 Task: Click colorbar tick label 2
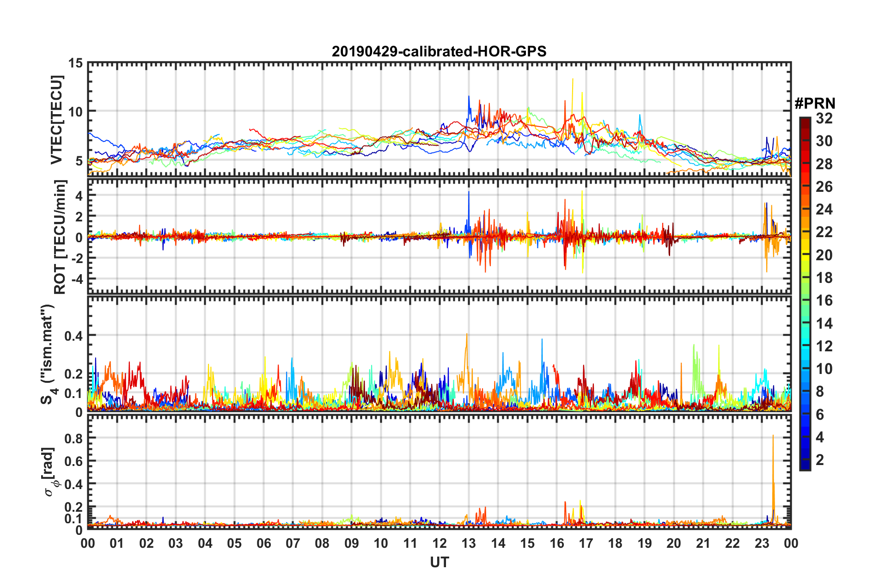[x=820, y=459]
